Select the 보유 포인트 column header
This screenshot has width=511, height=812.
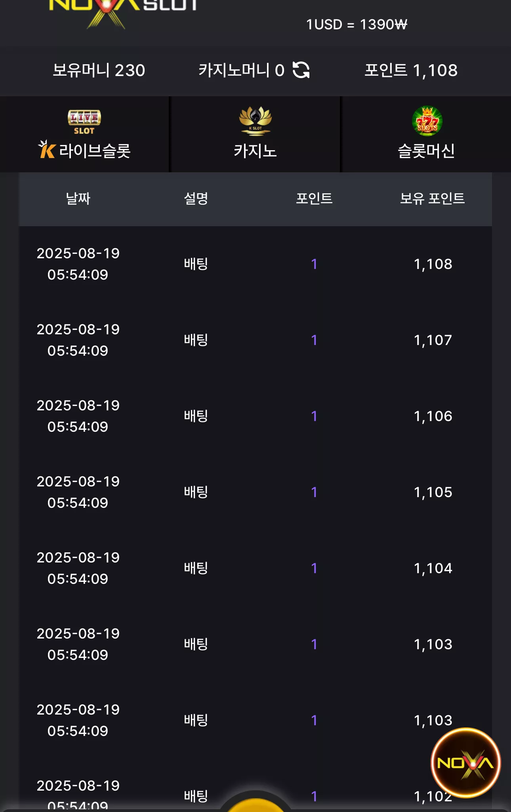click(432, 198)
